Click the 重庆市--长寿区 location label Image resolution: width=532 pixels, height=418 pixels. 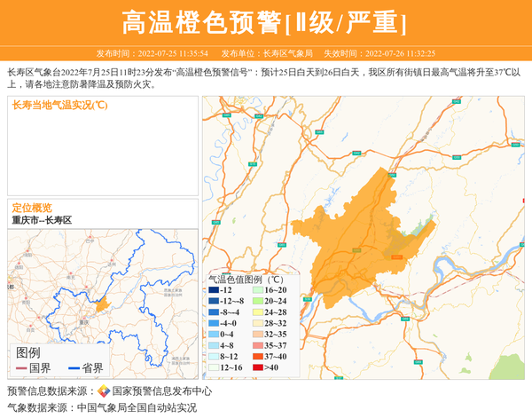point(42,219)
